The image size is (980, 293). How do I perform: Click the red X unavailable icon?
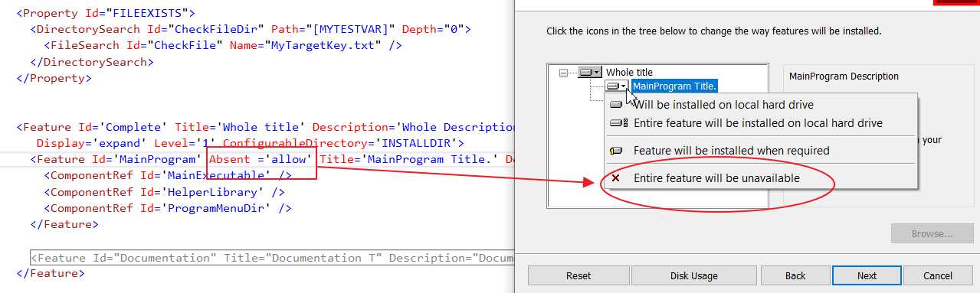click(616, 178)
